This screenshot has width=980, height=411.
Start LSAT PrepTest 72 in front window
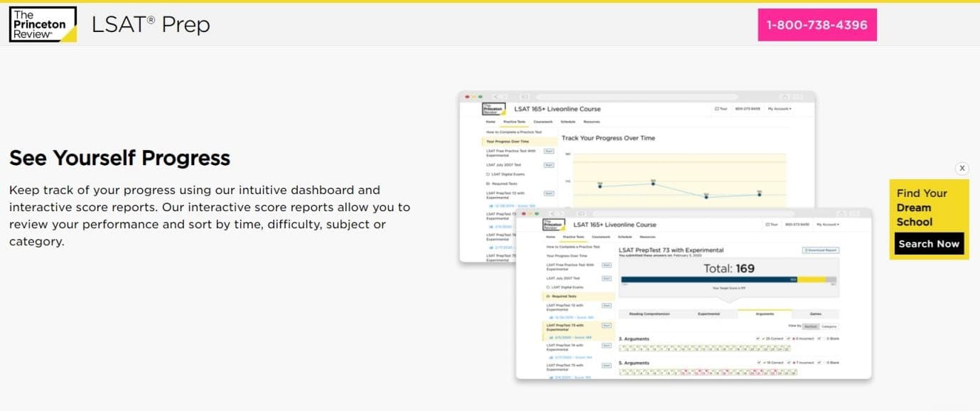(x=607, y=306)
